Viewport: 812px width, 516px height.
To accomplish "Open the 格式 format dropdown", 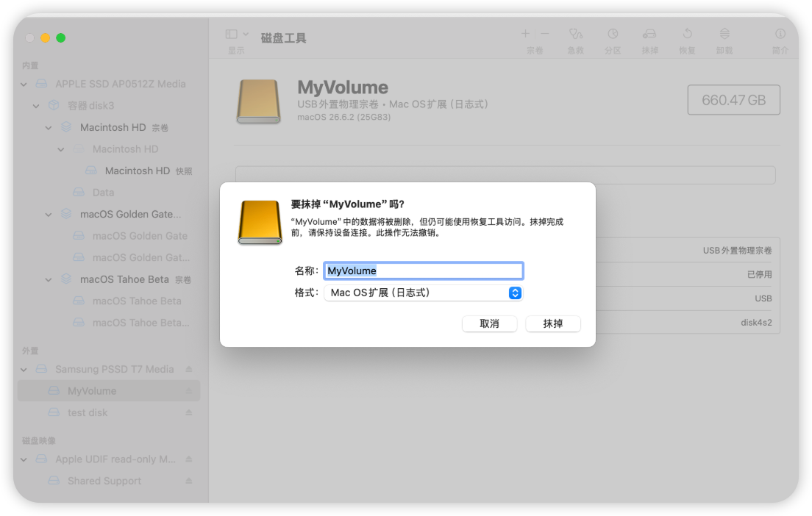I will [x=423, y=293].
